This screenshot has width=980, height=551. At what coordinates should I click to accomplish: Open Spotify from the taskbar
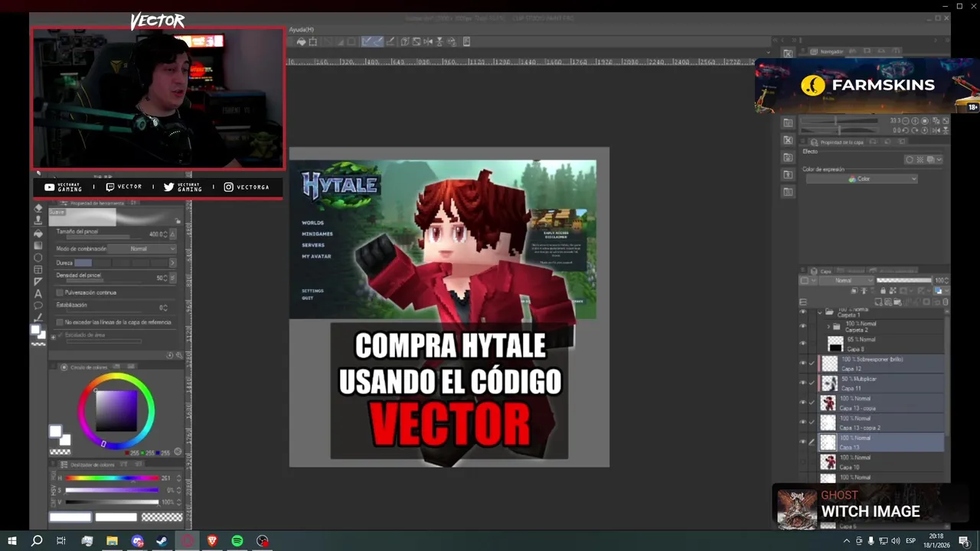237,541
